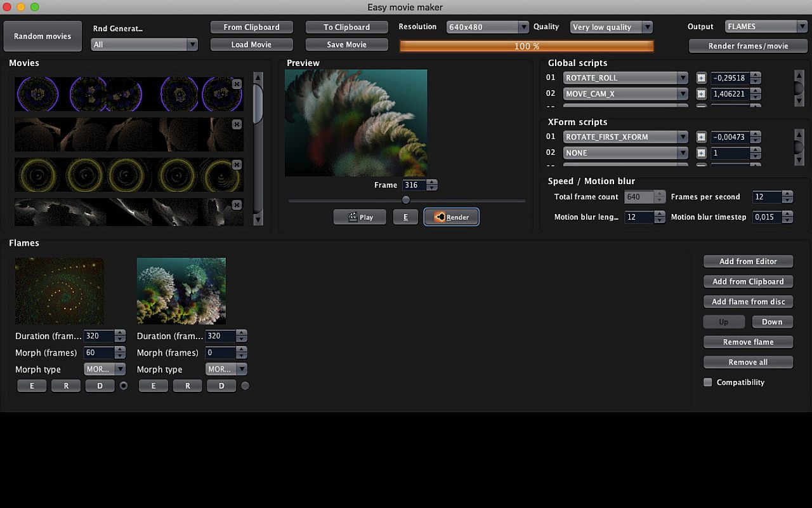The image size is (812, 508).
Task: Click plus icon next to NONE XForm script
Action: (701, 153)
